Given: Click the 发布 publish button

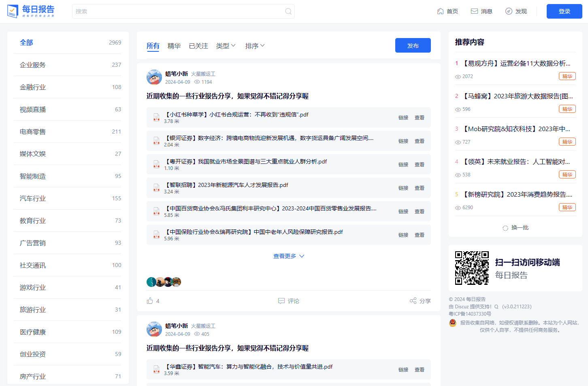Looking at the screenshot, I should (413, 45).
